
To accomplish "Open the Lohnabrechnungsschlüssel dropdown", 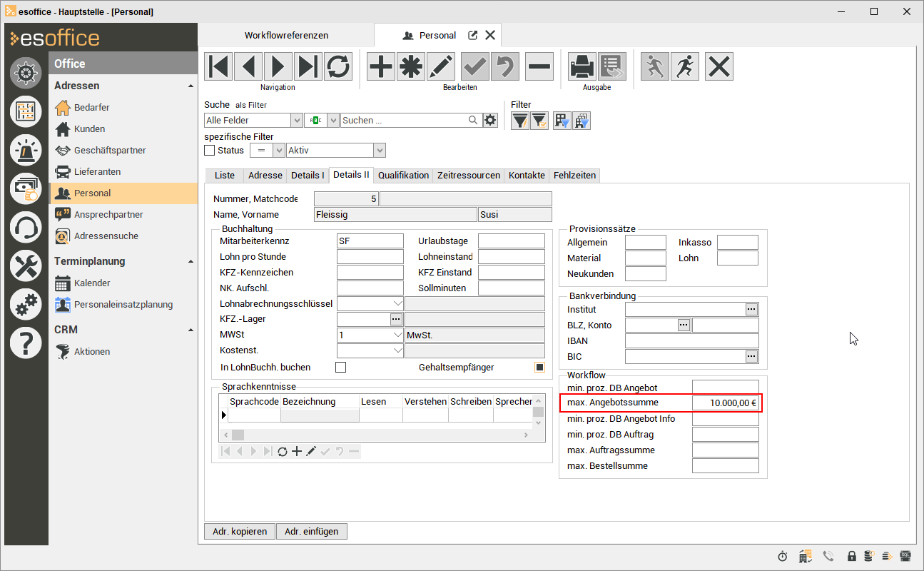I will click(397, 303).
